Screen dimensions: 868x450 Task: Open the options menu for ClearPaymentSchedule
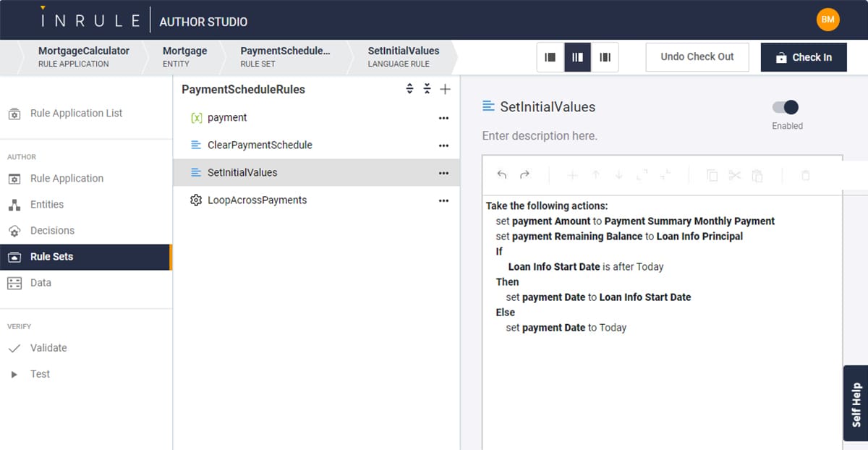443,145
